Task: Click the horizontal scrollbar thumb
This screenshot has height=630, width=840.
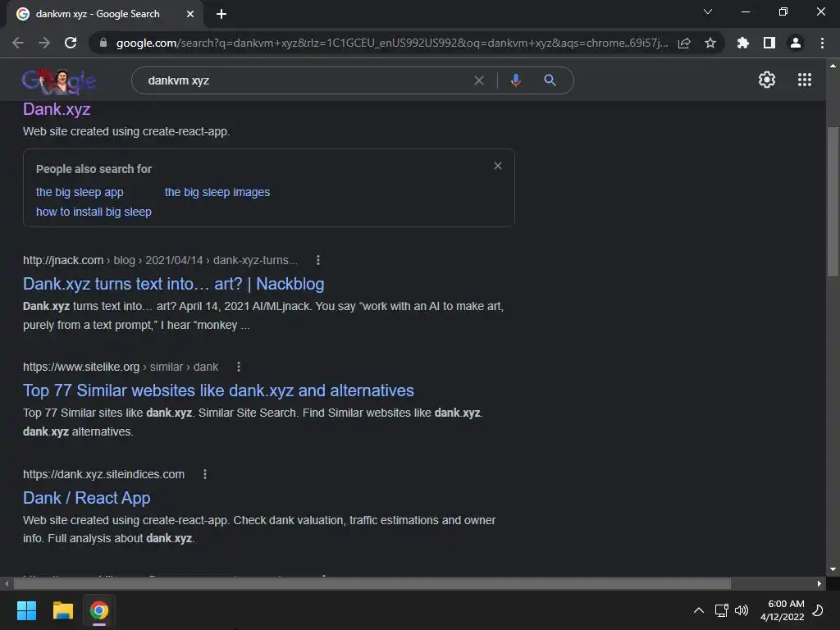Action: tap(372, 583)
